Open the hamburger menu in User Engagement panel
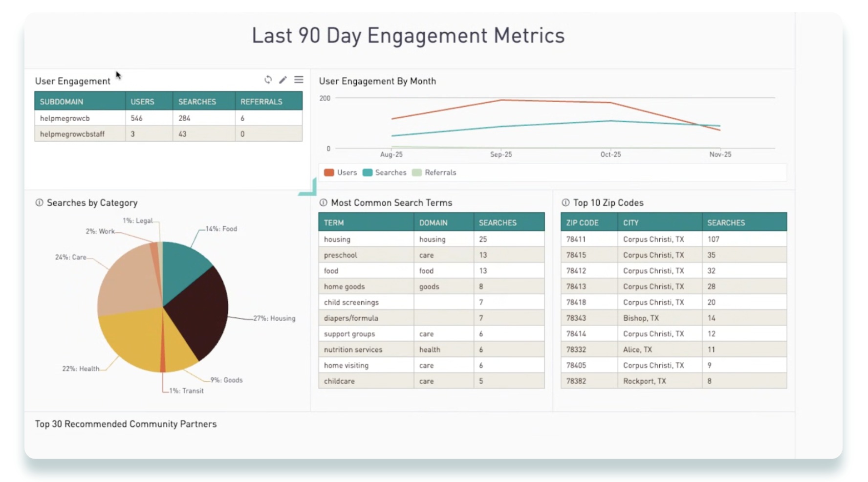This screenshot has height=482, width=868. [x=299, y=80]
